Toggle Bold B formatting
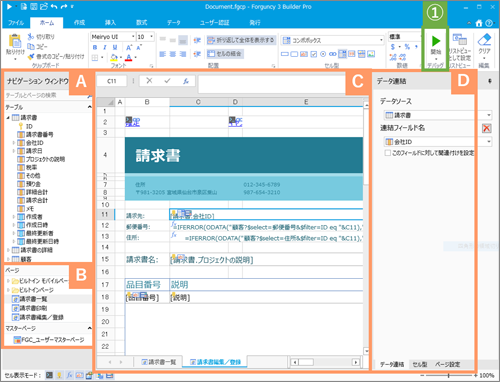 (95, 47)
